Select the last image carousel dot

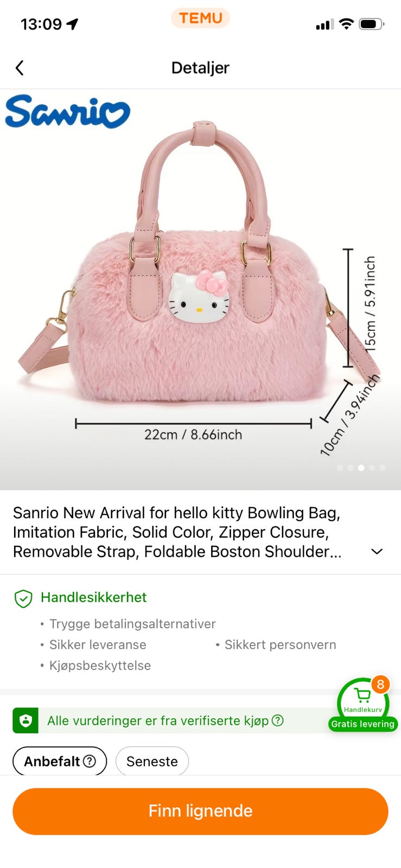point(383,468)
